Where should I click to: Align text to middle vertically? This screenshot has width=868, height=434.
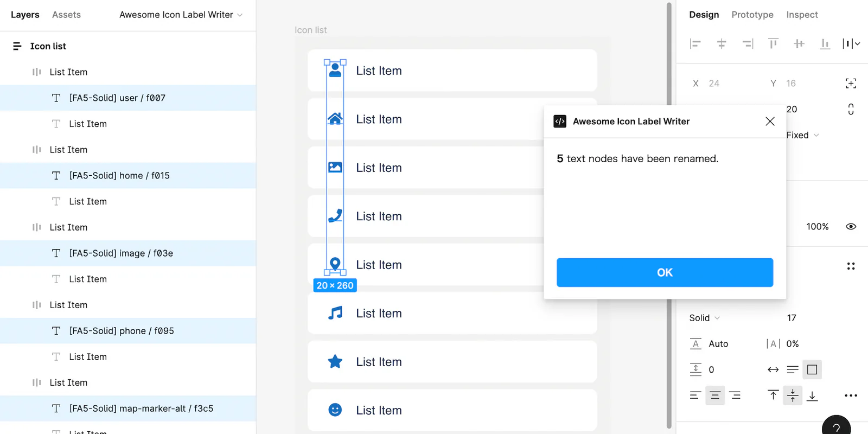click(x=793, y=395)
